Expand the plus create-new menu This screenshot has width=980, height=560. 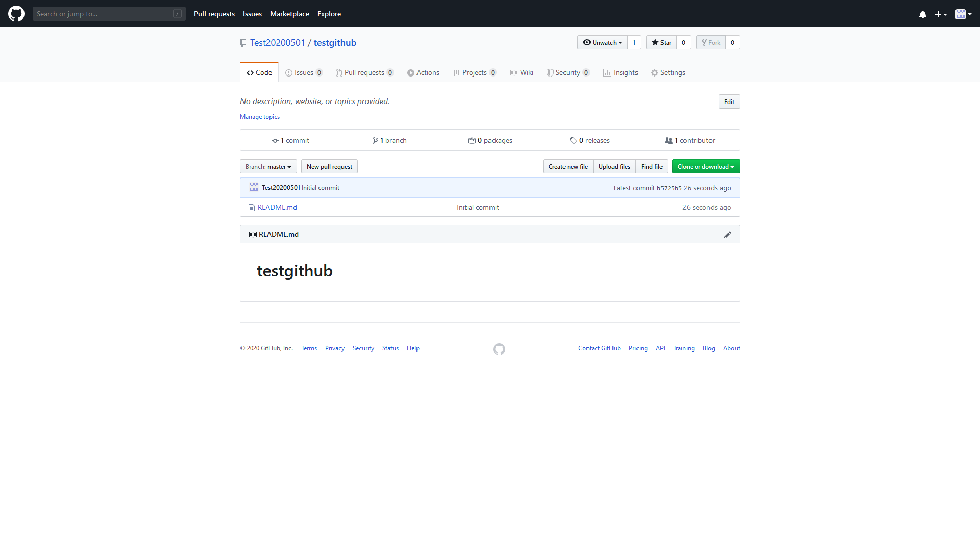coord(941,14)
